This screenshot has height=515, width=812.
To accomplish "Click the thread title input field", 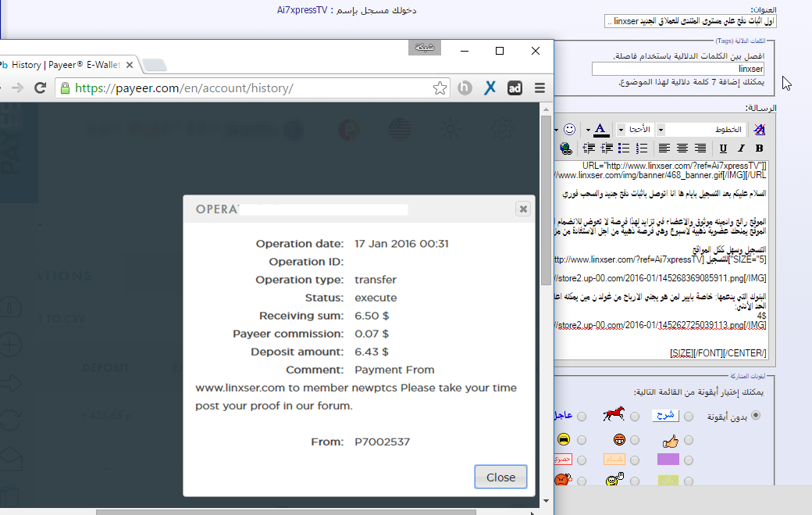I will pyautogui.click(x=690, y=21).
